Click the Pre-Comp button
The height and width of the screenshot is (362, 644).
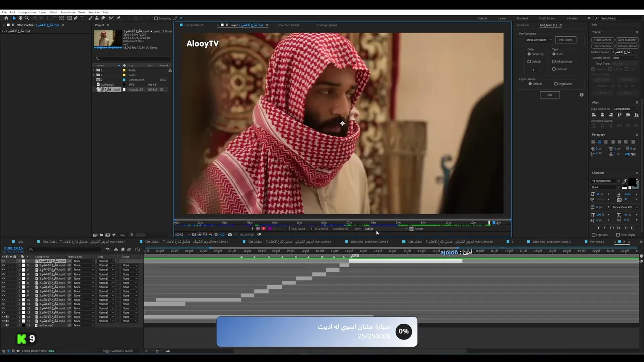566,40
